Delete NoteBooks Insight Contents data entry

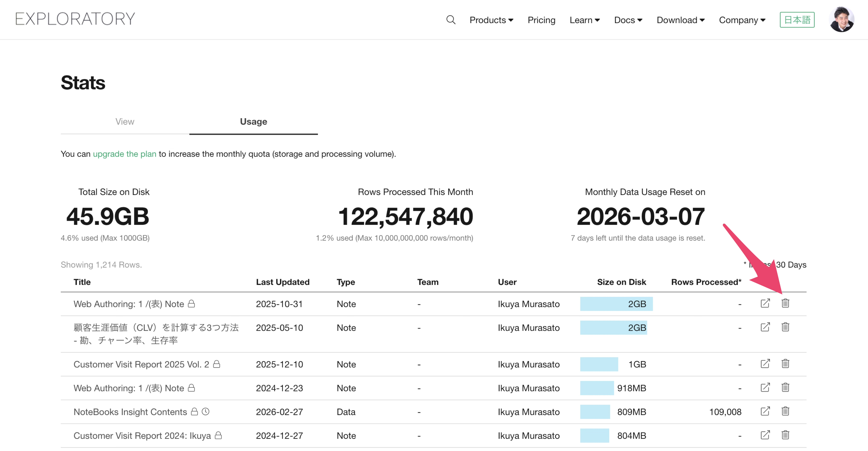(x=785, y=411)
